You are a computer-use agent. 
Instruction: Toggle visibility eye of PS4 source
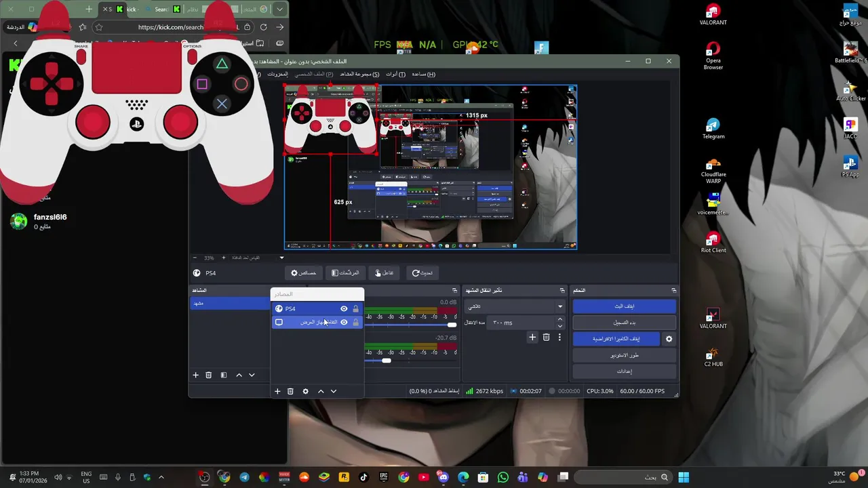coord(344,308)
